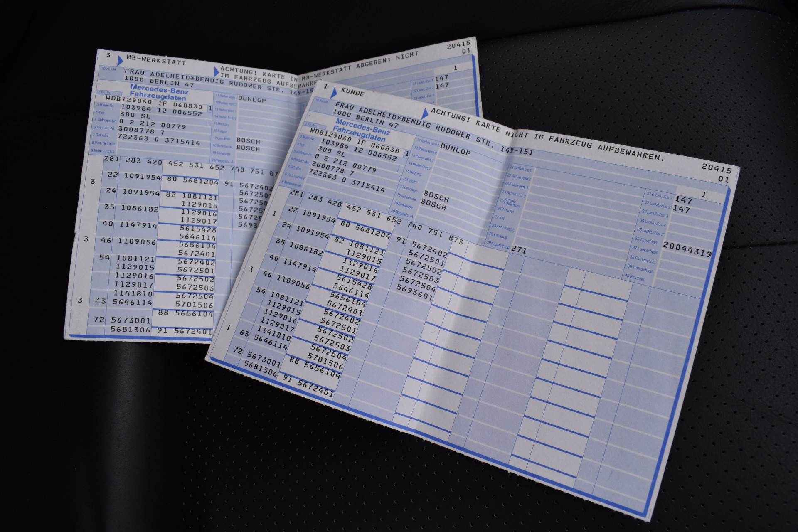
Task: Click 300 SL type on MB-WERKSTATT card
Action: click(x=135, y=115)
